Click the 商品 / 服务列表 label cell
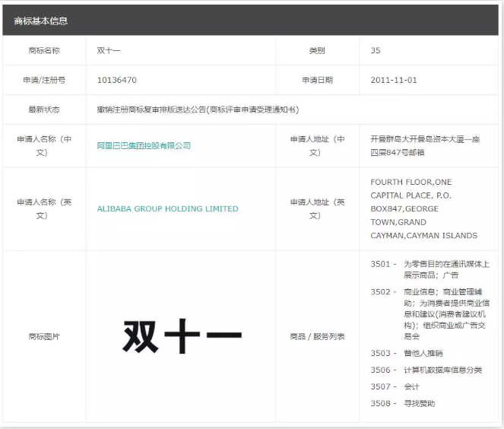504x429 pixels. click(317, 336)
